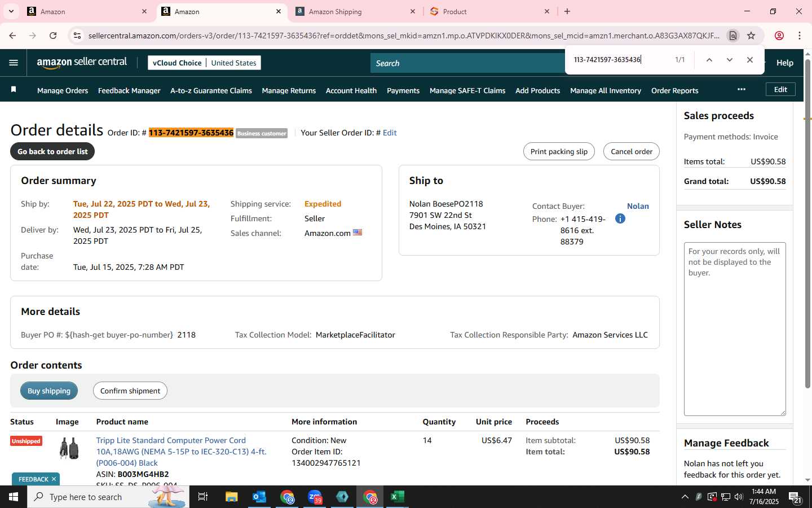Click the Windows taskbar search box

click(108, 497)
